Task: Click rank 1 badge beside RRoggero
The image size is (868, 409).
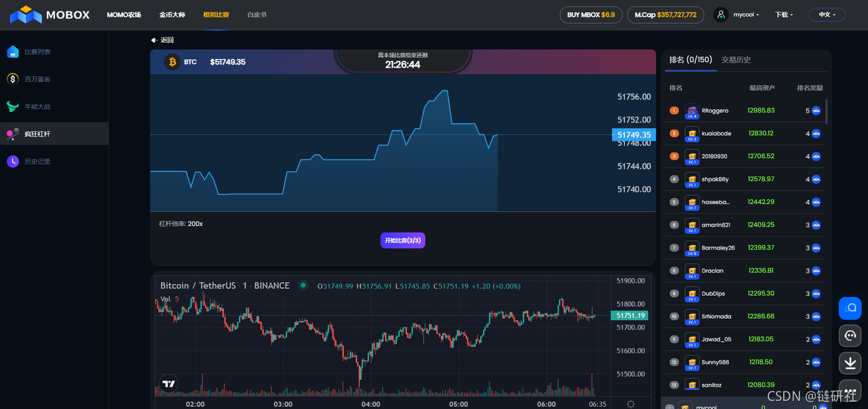Action: [674, 111]
